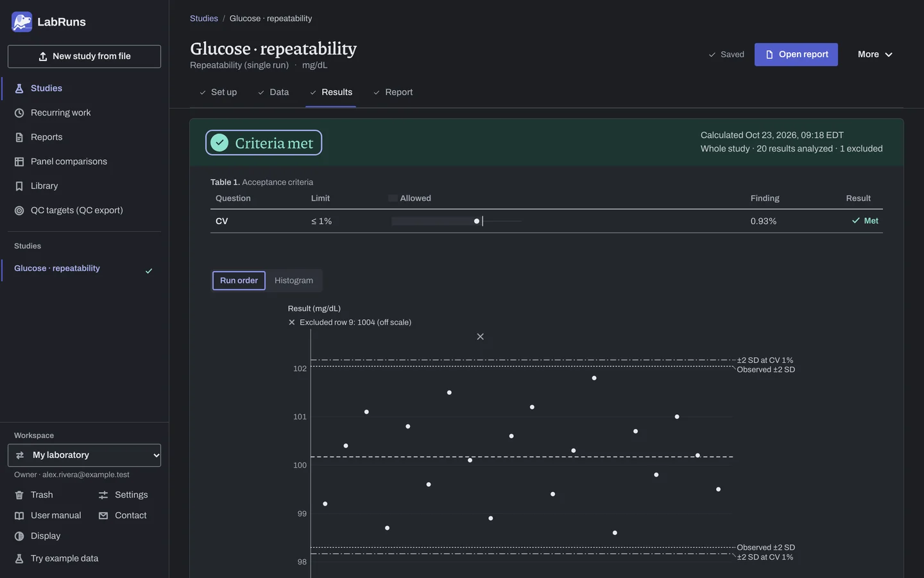Click the document icon beside Reports
This screenshot has height=578, width=924.
pyautogui.click(x=19, y=137)
